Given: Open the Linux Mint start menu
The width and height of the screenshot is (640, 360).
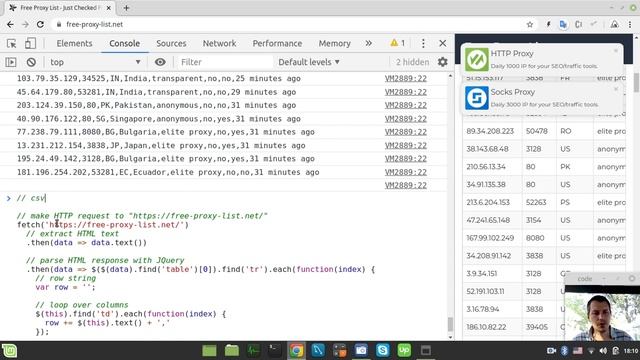Looking at the screenshot, I should click(x=10, y=351).
